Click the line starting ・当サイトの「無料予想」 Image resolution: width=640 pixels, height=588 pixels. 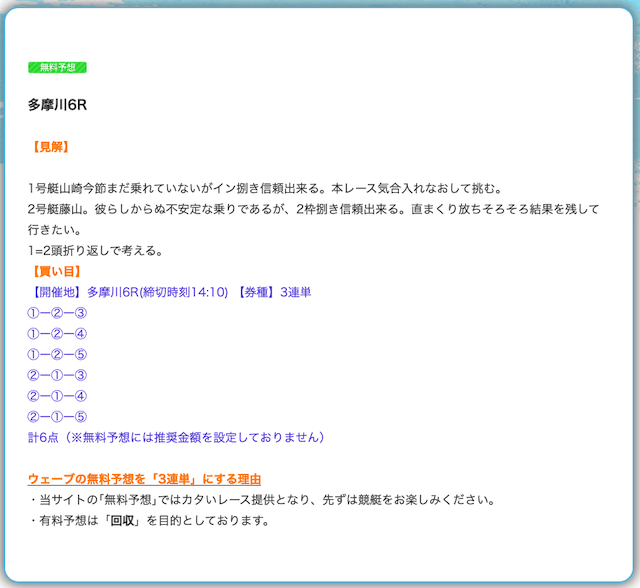point(262,500)
